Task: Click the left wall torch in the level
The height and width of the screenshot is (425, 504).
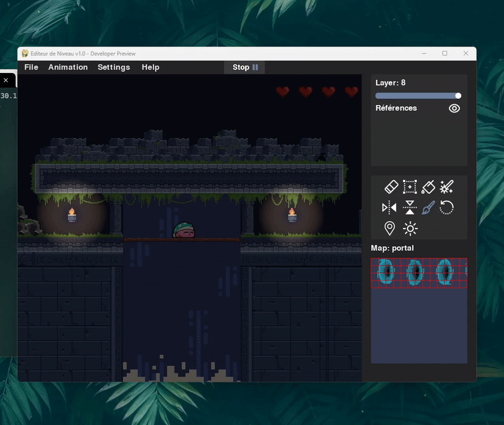Action: click(72, 215)
